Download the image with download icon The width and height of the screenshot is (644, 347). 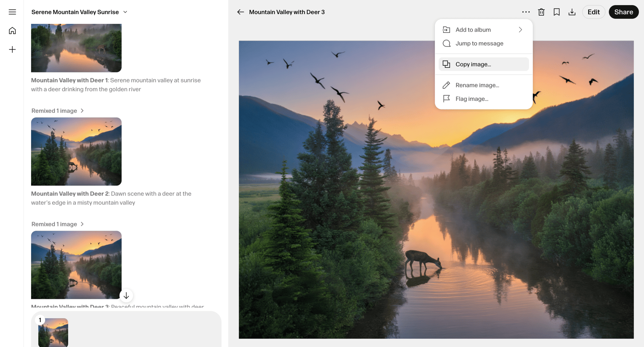(x=572, y=12)
